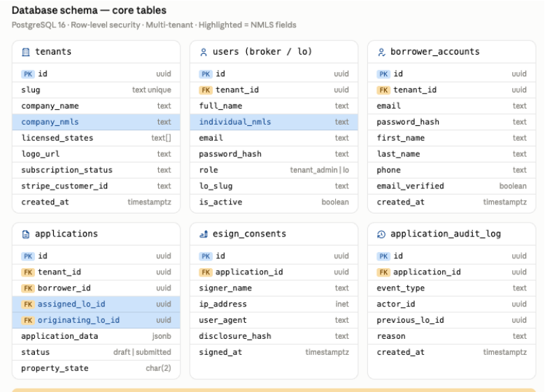Click the Database schema — core tables heading
The image size is (545, 392).
89,10
